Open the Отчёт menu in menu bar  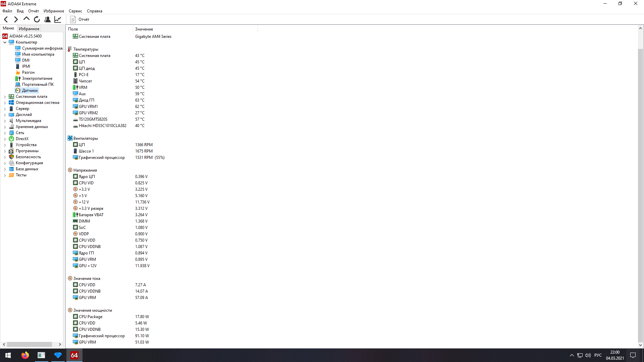point(34,11)
